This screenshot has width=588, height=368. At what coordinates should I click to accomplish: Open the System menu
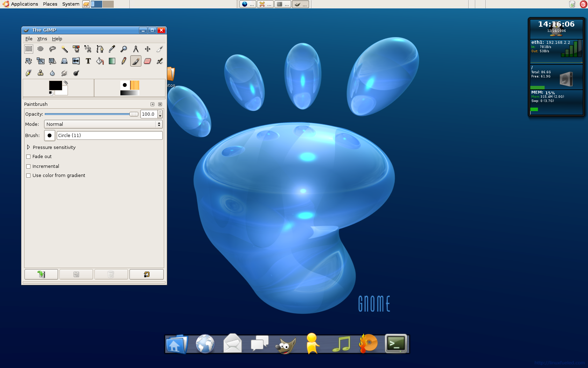pyautogui.click(x=71, y=4)
